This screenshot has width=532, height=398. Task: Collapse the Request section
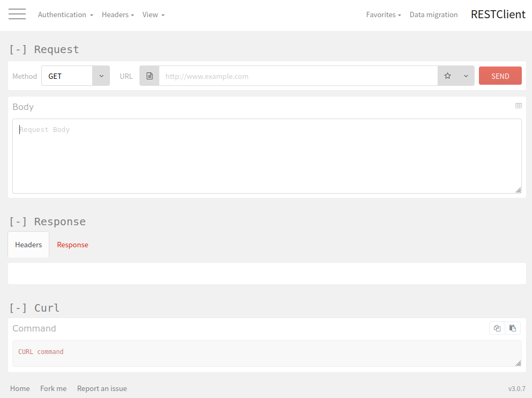18,49
